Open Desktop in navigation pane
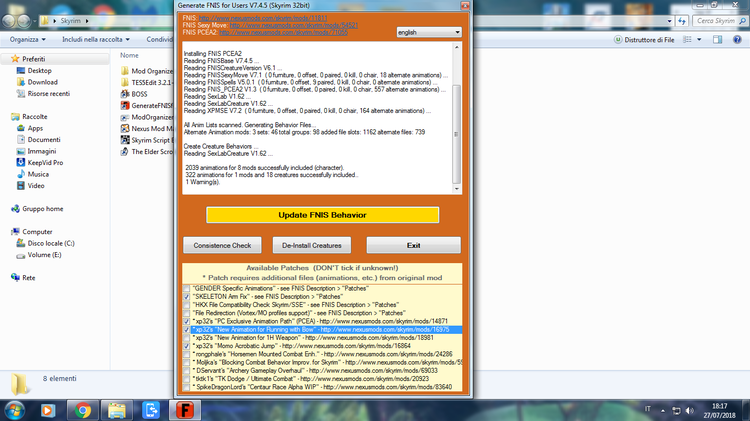 pyautogui.click(x=39, y=70)
